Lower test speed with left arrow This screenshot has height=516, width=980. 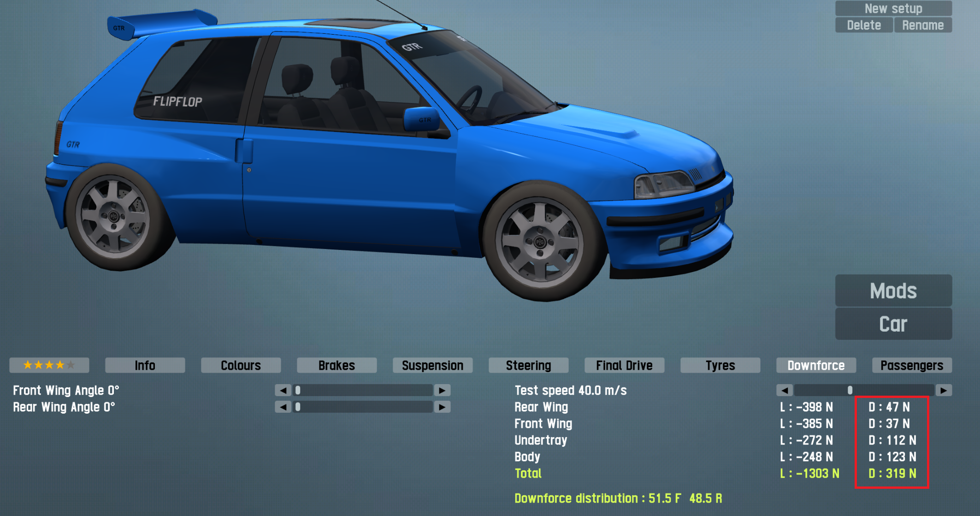(785, 391)
